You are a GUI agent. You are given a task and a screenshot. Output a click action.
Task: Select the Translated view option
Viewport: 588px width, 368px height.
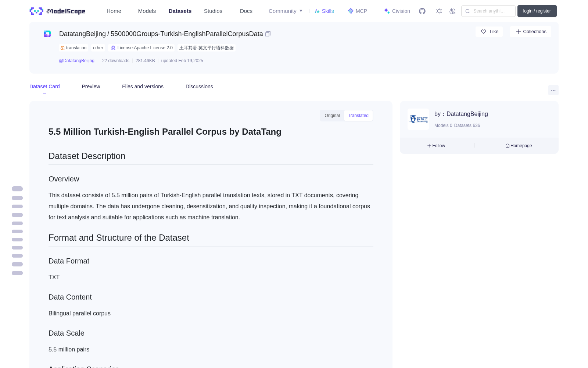click(x=358, y=116)
